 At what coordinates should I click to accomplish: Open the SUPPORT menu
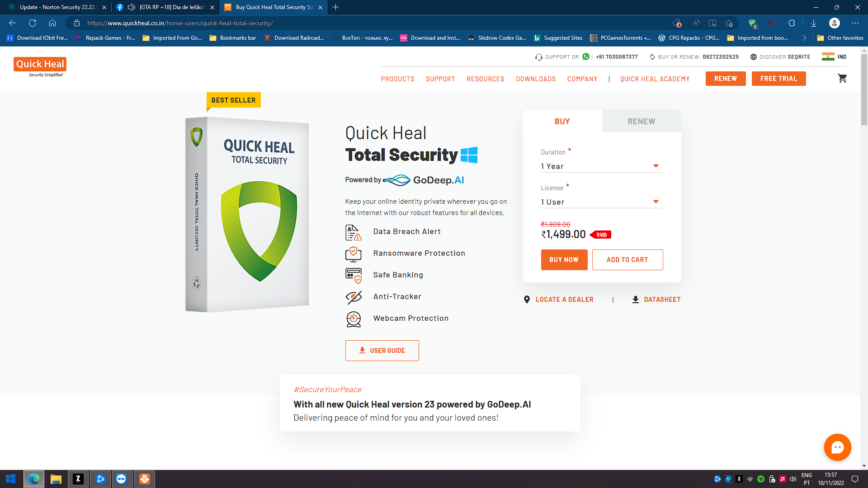pyautogui.click(x=440, y=79)
